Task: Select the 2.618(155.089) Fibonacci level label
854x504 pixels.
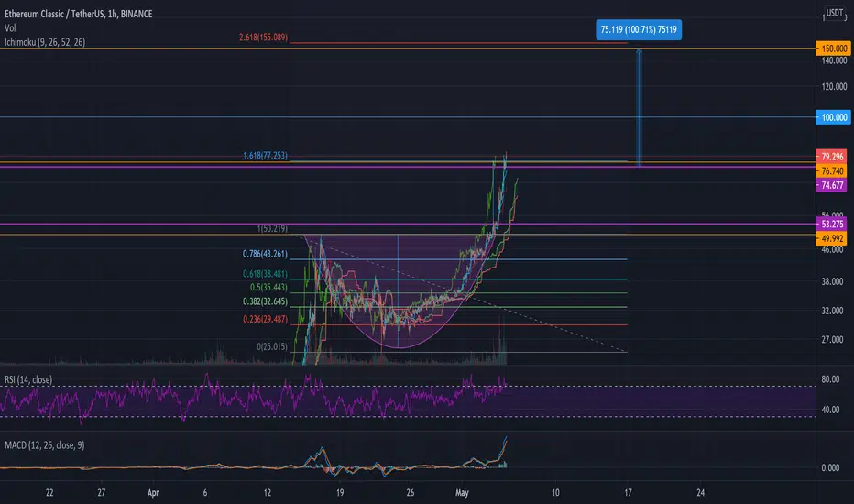Action: (263, 38)
